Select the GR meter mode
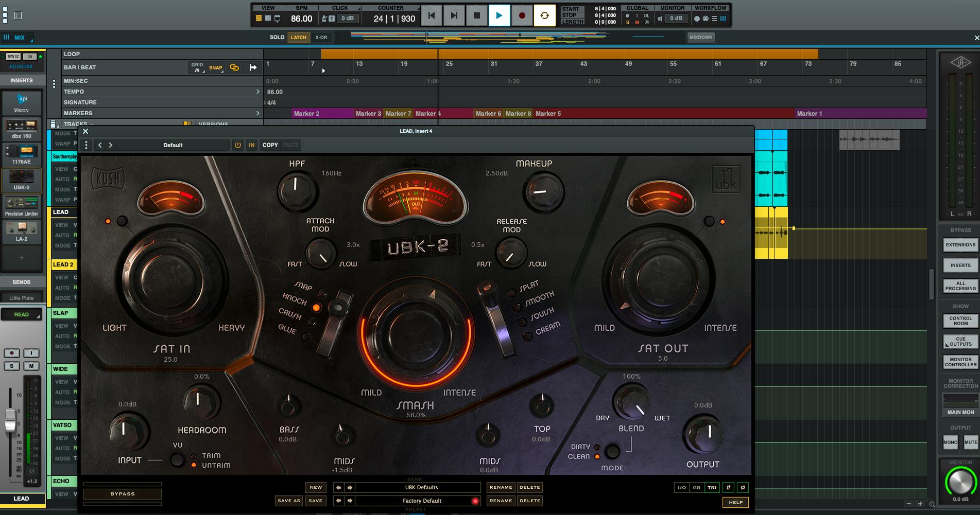Screen dimensions: 980x515 [697, 487]
